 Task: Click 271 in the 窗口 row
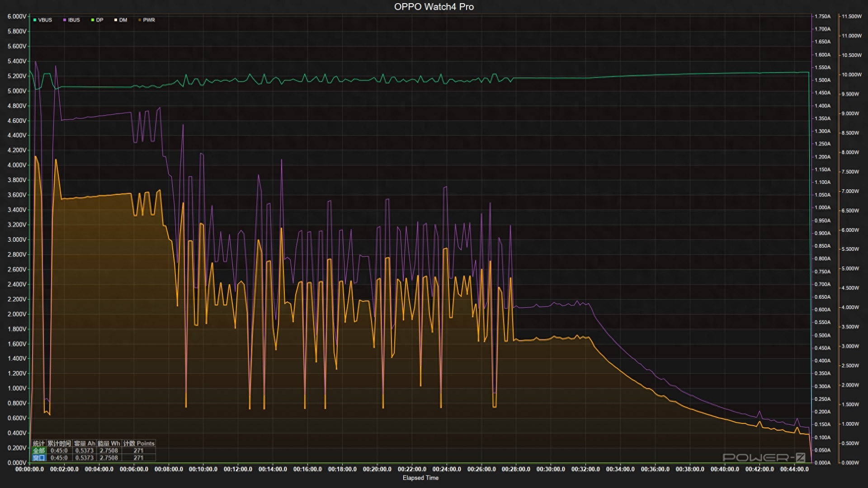(138, 458)
